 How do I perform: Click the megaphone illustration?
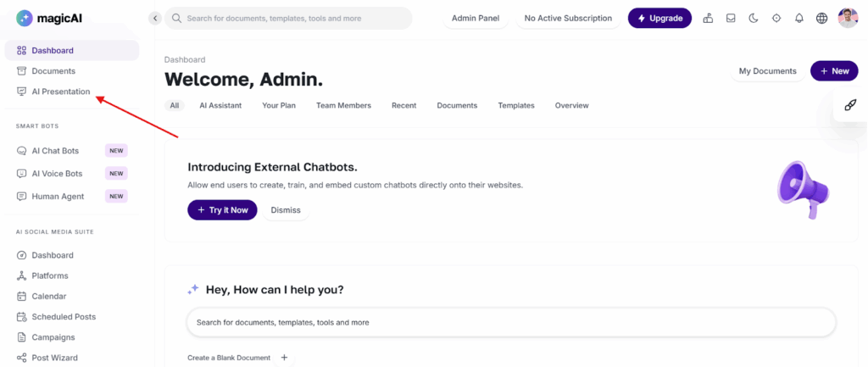[x=800, y=189]
